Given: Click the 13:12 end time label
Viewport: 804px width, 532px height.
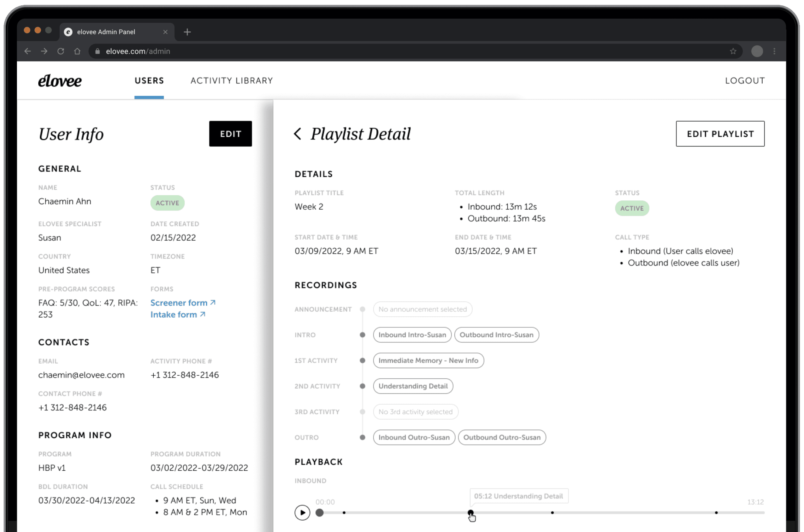Looking at the screenshot, I should [x=756, y=502].
